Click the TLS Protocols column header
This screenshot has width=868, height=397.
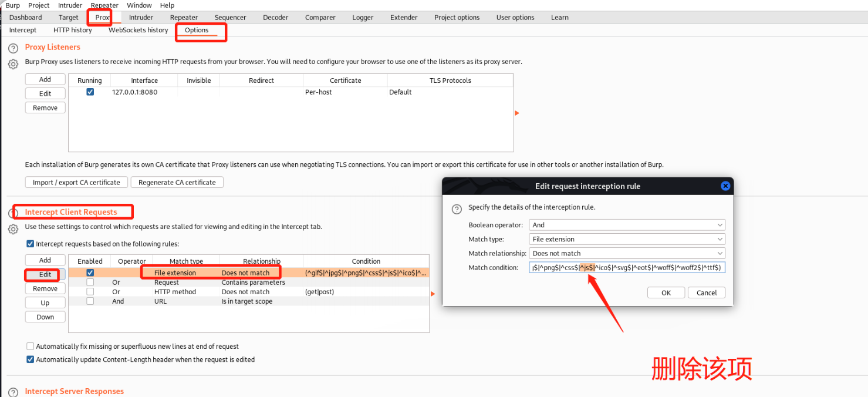(x=450, y=80)
